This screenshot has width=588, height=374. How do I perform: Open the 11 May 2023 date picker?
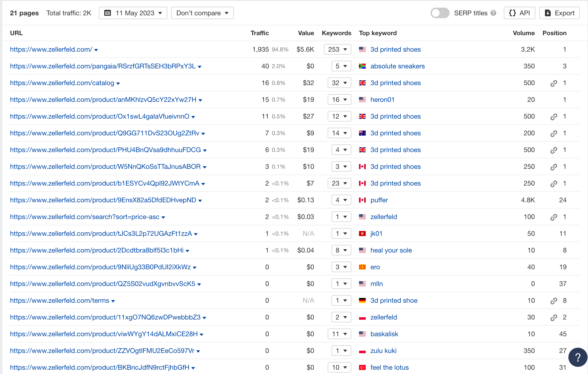click(x=133, y=13)
